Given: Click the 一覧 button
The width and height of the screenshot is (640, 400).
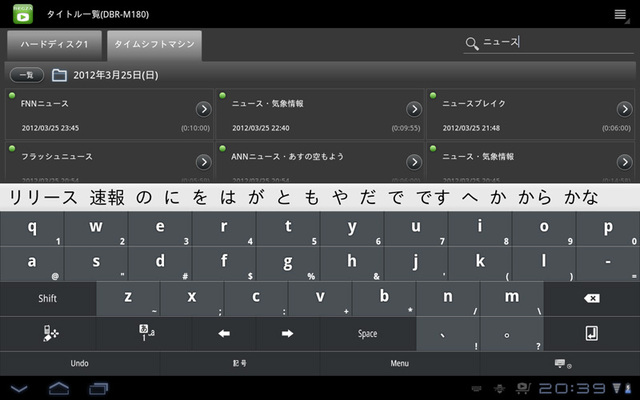Looking at the screenshot, I should 25,75.
